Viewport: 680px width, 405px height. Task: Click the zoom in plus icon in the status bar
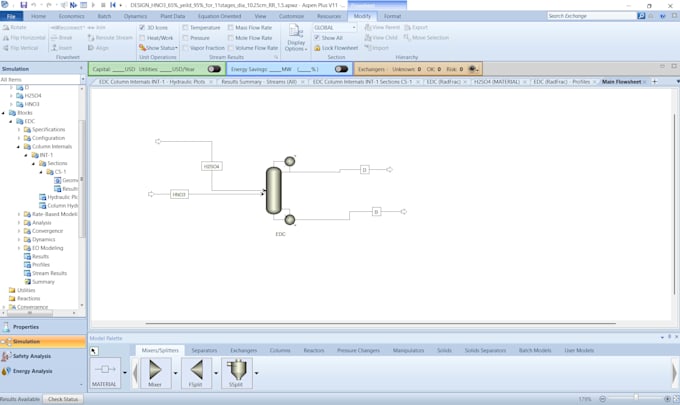(667, 399)
